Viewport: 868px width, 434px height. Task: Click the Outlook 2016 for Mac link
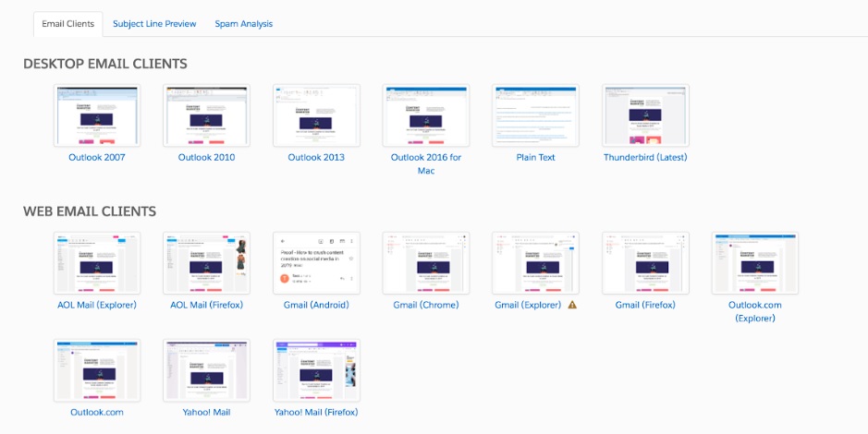click(426, 163)
